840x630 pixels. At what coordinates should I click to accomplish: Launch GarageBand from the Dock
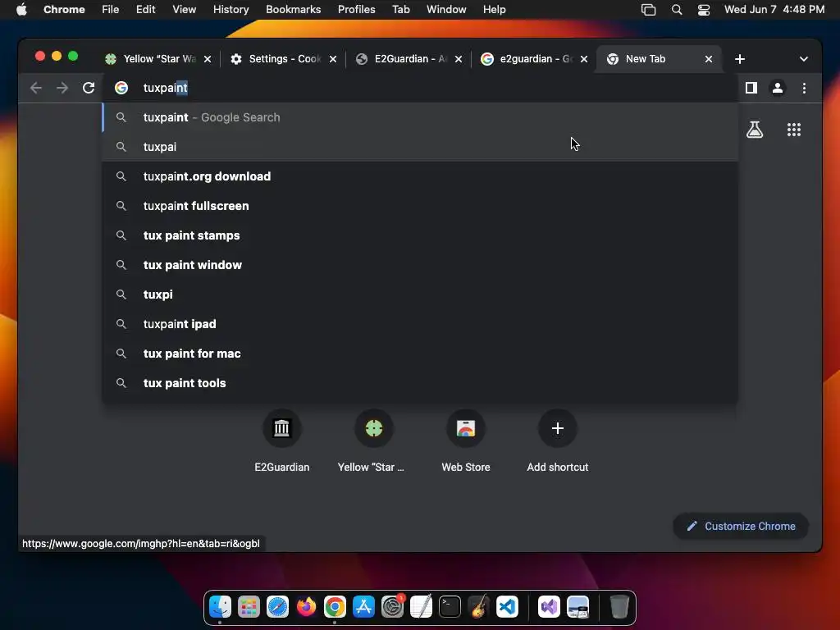pyautogui.click(x=478, y=607)
